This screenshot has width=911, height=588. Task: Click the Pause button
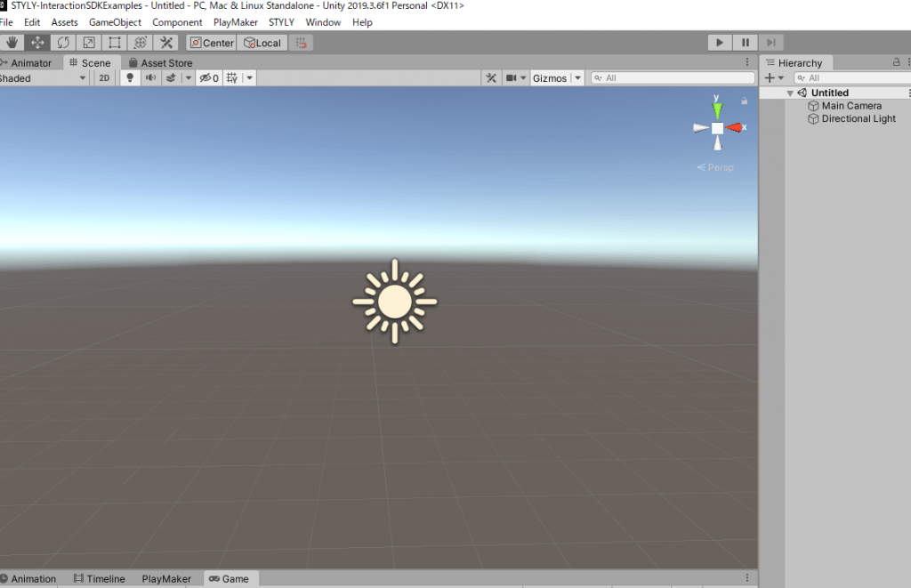pos(745,42)
